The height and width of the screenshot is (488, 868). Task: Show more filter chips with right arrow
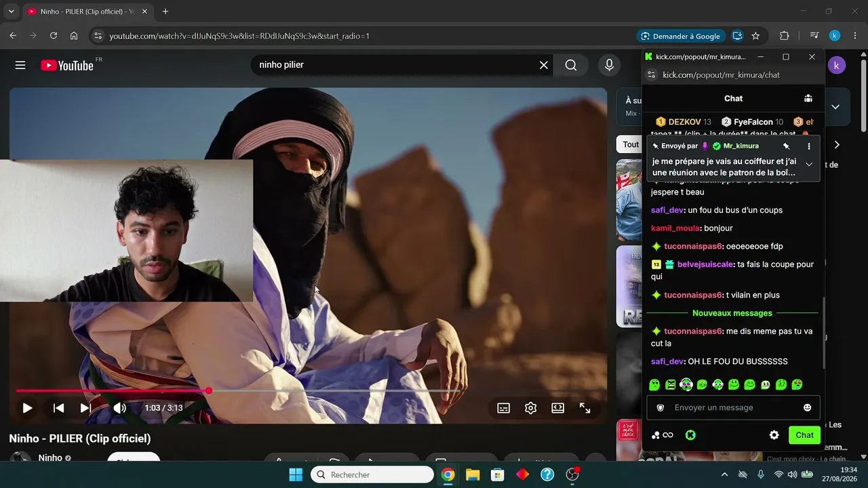click(x=837, y=144)
